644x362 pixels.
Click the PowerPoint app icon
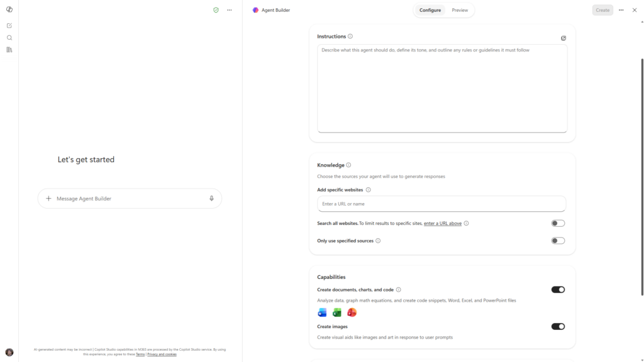[352, 312]
